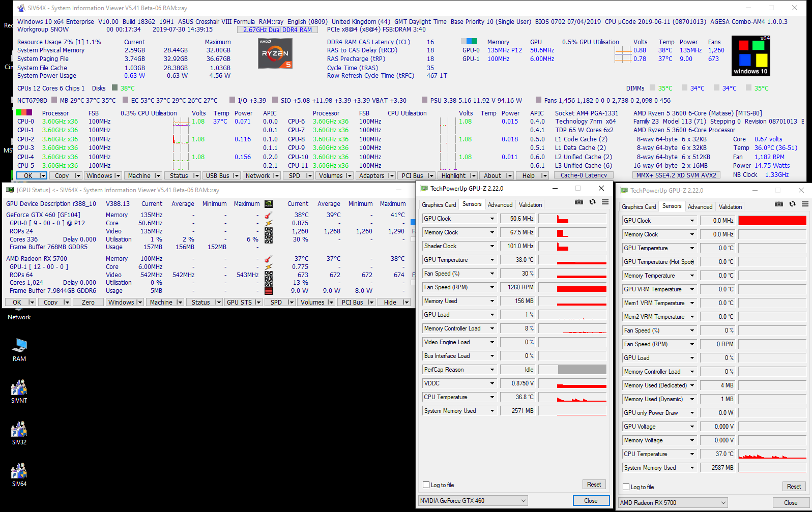This screenshot has height=512, width=812.
Task: Click the colored legend square beside Memory header
Action: [x=470, y=42]
